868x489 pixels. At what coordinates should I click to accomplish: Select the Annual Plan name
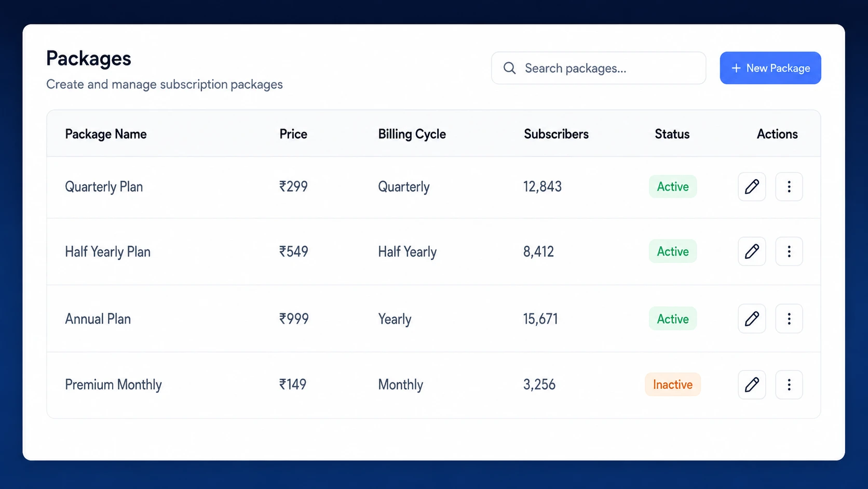coord(98,319)
